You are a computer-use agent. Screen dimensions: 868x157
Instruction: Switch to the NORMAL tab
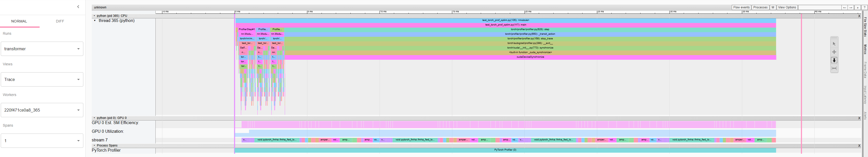click(19, 21)
